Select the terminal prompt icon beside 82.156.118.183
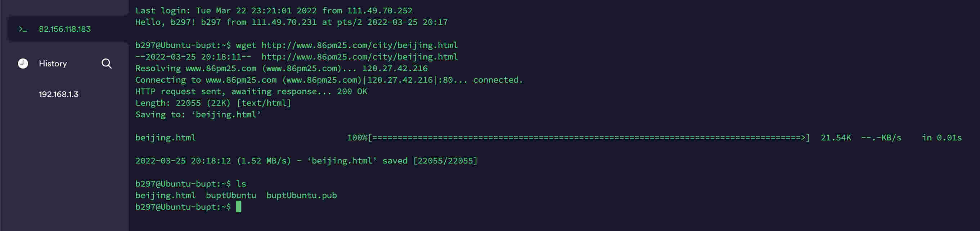Screen dimensions: 980x231 click(x=23, y=29)
